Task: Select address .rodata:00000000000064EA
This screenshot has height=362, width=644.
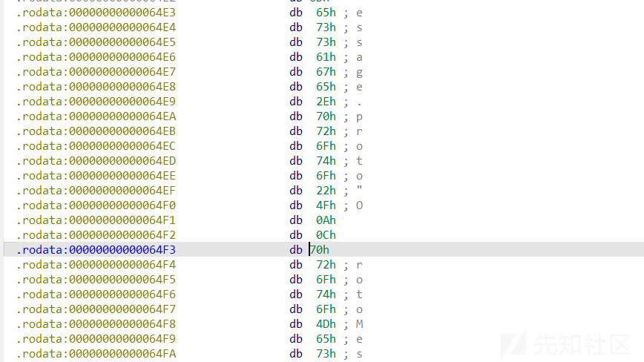Action: (96, 116)
